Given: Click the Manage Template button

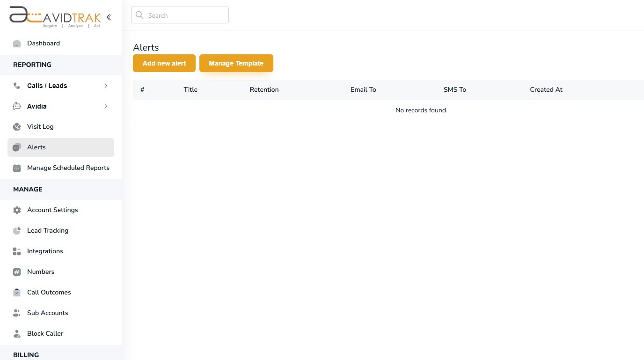Looking at the screenshot, I should coord(236,63).
